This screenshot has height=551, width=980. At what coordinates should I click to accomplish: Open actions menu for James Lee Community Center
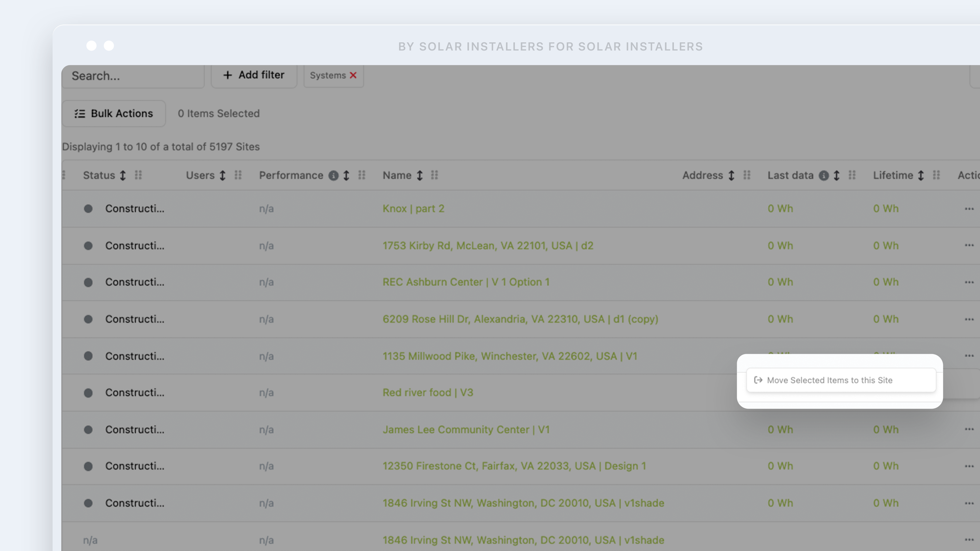[969, 429]
